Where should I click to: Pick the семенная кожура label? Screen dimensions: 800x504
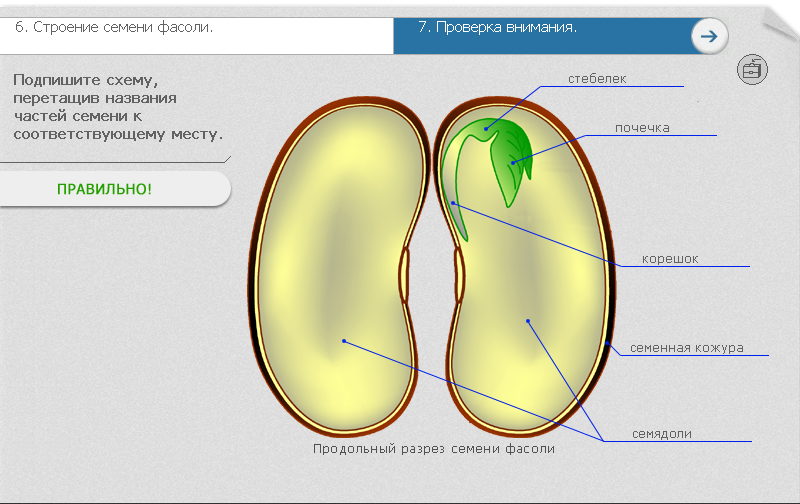point(686,348)
